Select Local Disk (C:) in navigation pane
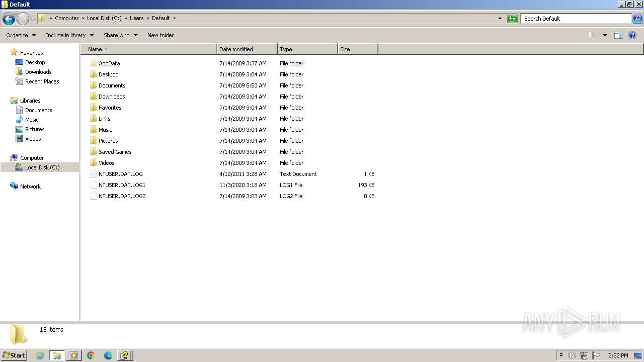The width and height of the screenshot is (644, 362). [x=42, y=167]
